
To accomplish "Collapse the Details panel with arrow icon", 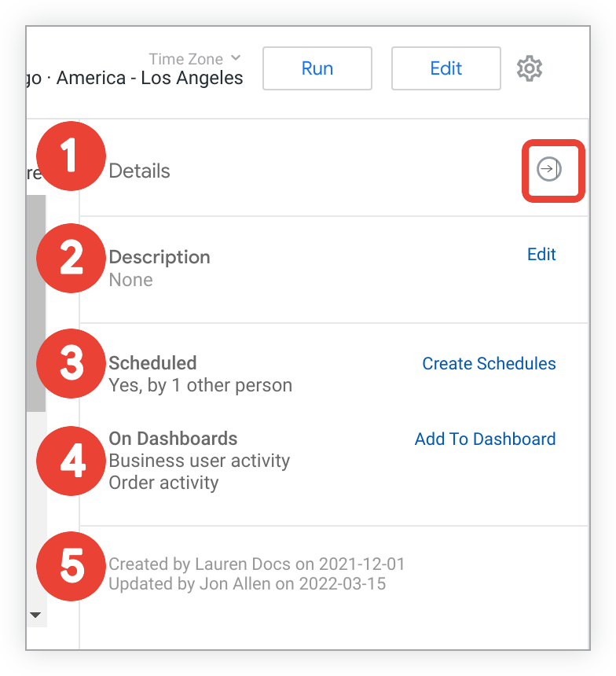I will (549, 169).
